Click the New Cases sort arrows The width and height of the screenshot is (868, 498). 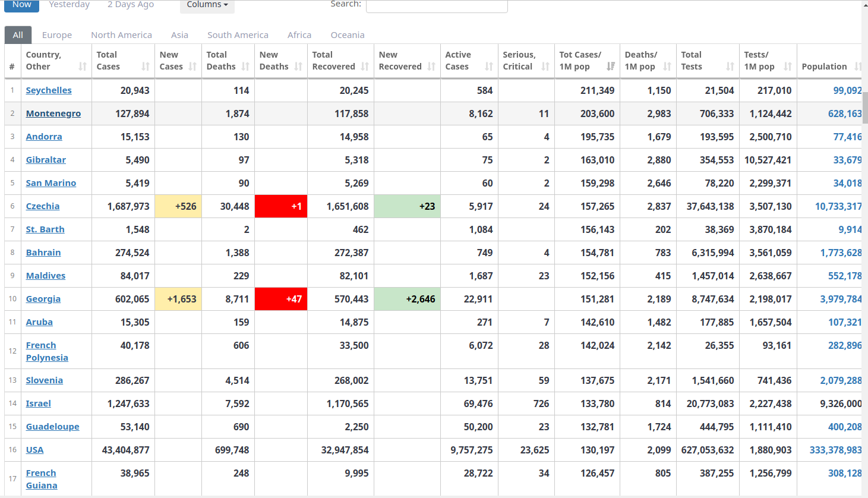[192, 67]
